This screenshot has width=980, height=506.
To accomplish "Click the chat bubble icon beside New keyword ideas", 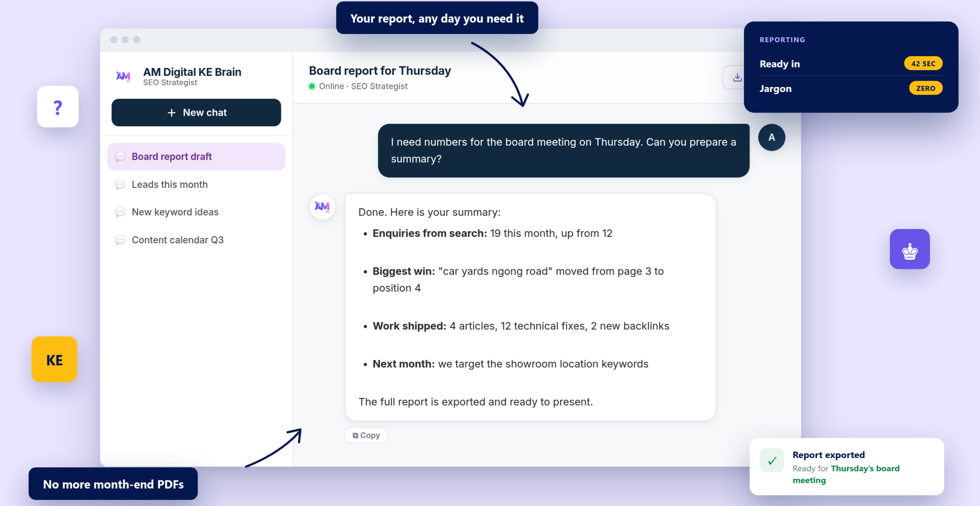I will tap(120, 212).
